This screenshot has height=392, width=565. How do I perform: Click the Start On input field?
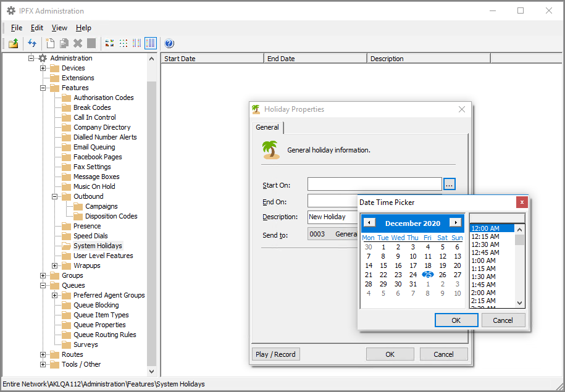375,184
